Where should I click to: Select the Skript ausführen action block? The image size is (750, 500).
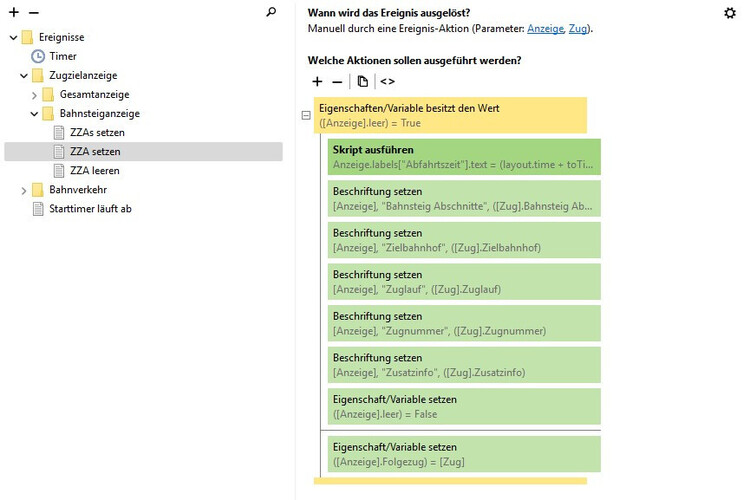(x=465, y=157)
